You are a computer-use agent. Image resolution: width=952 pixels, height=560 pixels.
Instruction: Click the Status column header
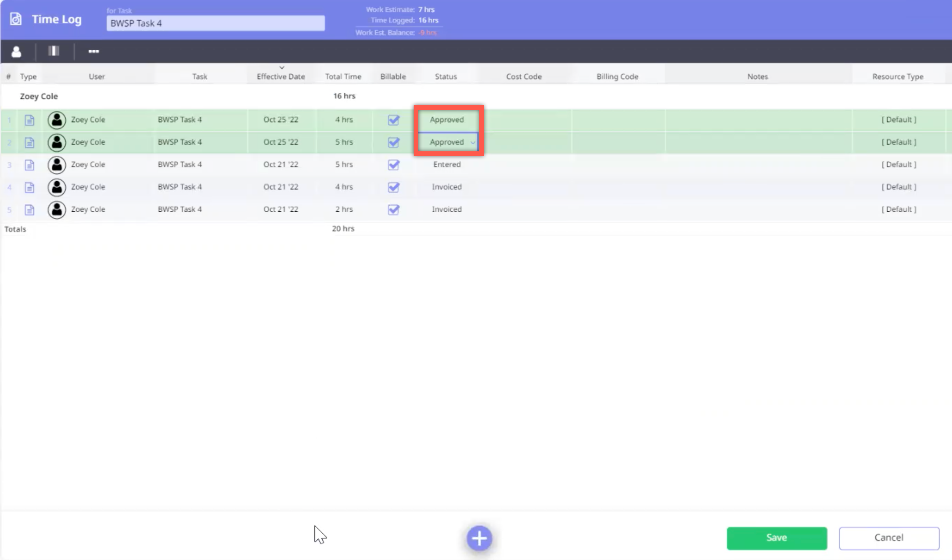[x=446, y=77]
